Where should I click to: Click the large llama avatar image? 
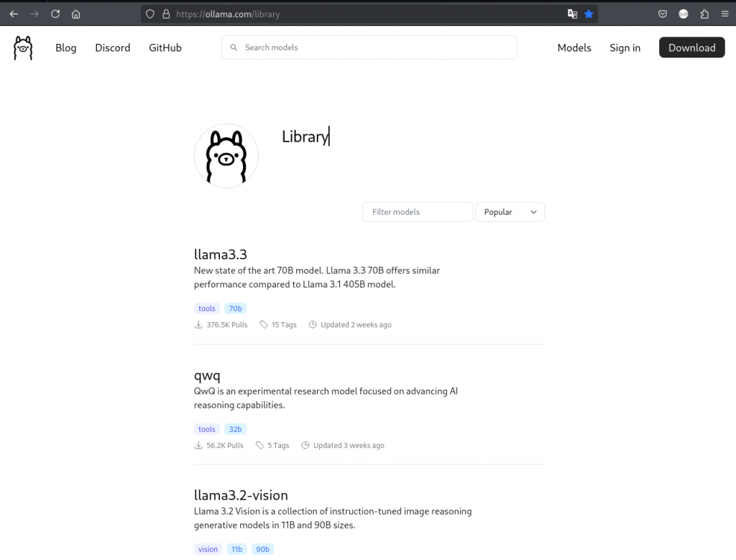point(226,156)
